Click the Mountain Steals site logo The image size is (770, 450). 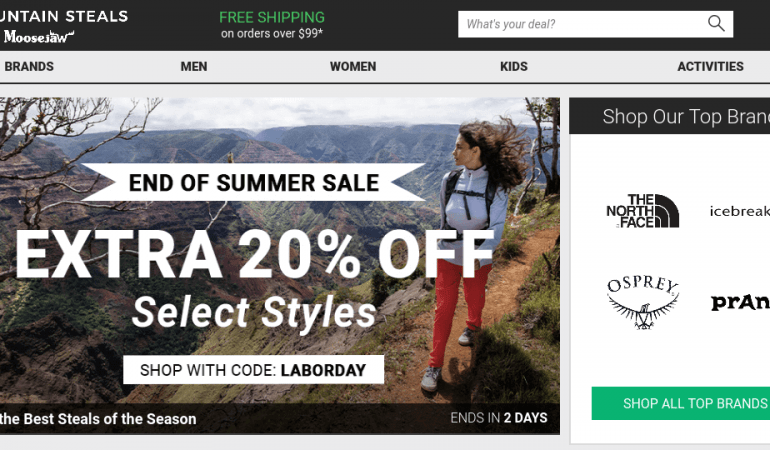click(x=64, y=16)
